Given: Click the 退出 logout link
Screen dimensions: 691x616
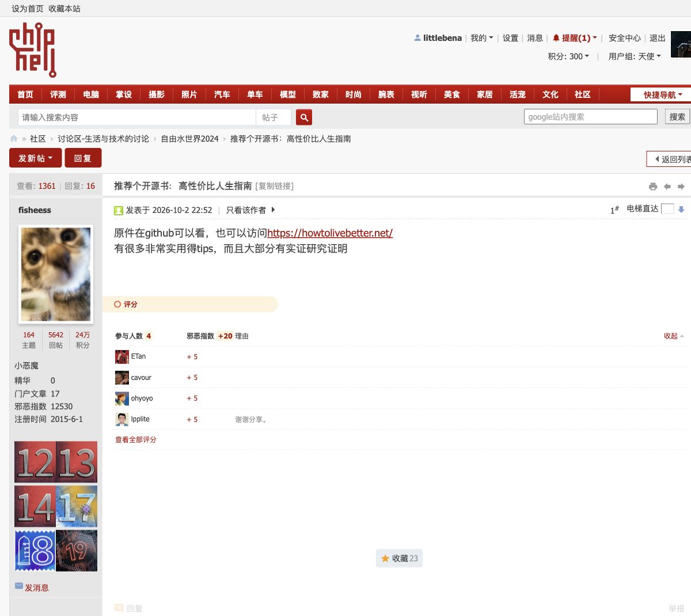Looking at the screenshot, I should [x=658, y=38].
